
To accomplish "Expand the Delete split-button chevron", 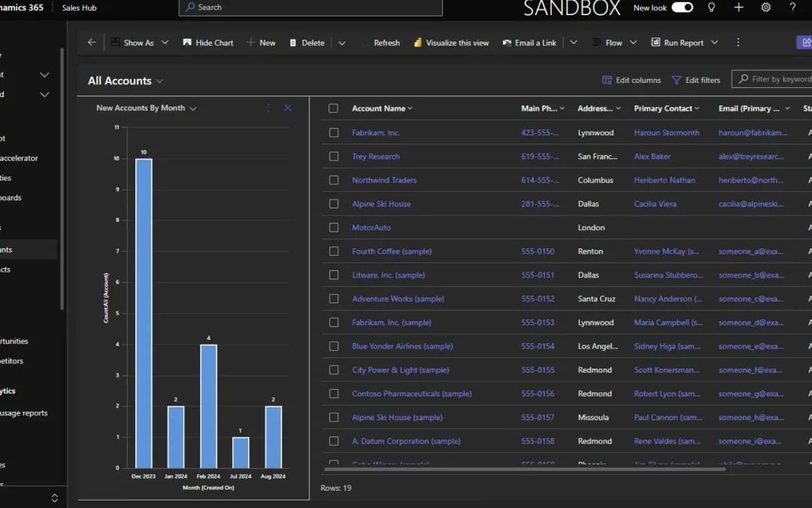I will 342,43.
